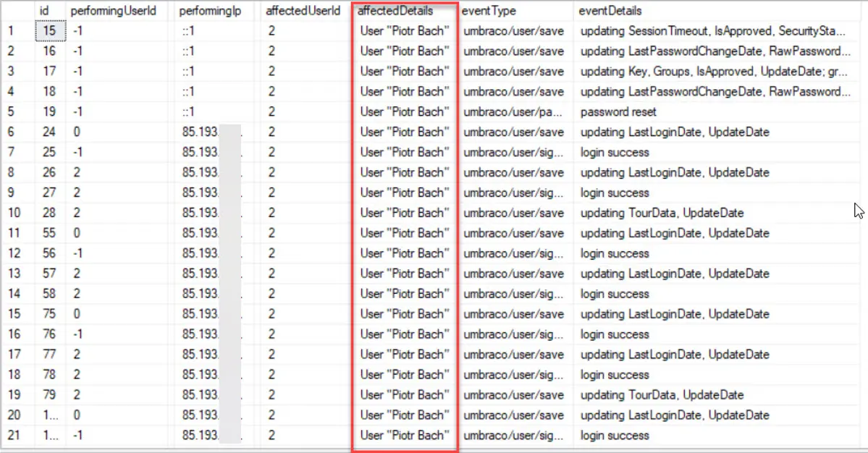
Task: Select the cell with id 24
Action: [x=49, y=132]
